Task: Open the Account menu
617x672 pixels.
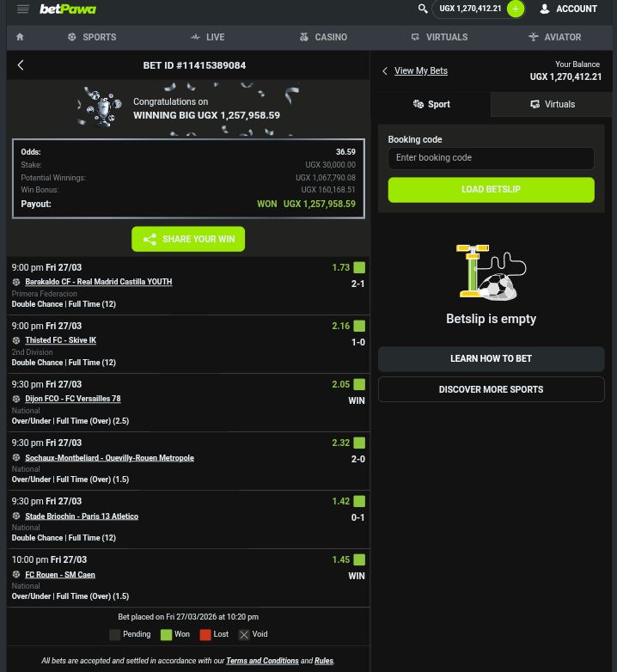Action: click(x=569, y=9)
